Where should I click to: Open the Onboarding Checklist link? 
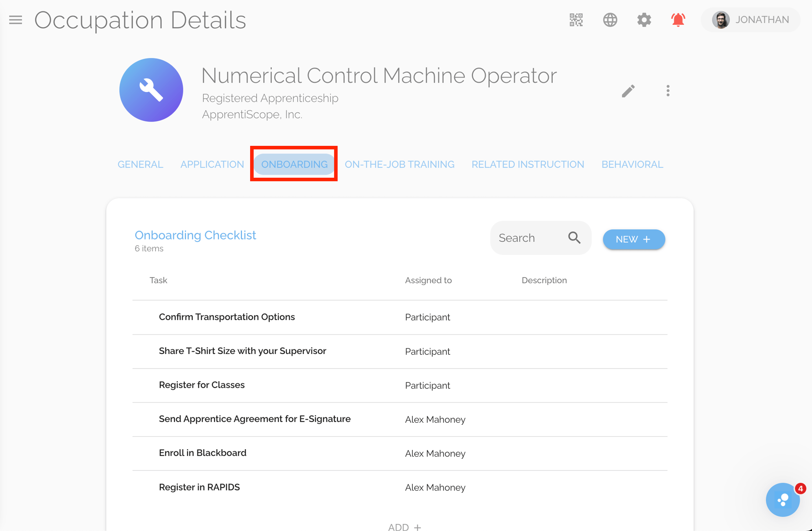click(x=196, y=235)
